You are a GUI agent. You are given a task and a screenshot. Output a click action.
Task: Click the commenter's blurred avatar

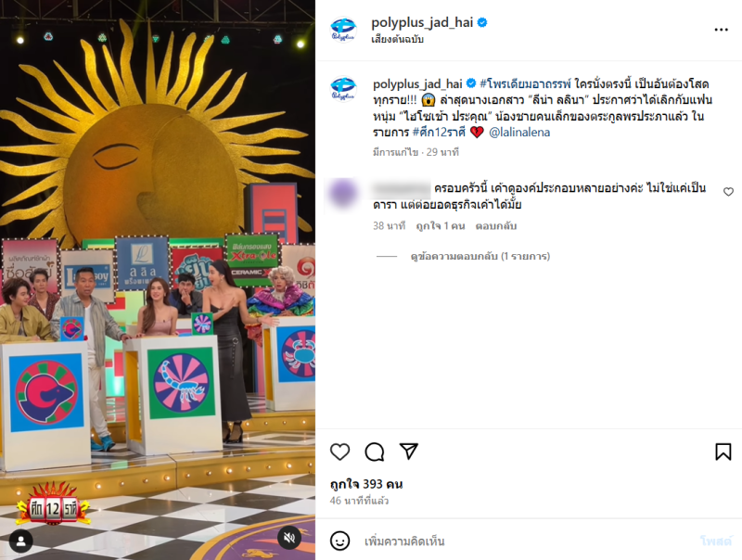tap(343, 192)
